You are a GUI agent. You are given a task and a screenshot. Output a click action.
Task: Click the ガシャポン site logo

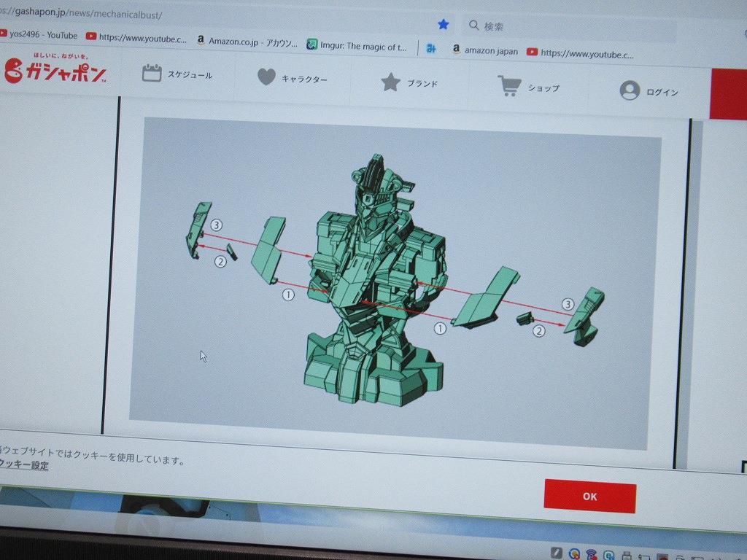point(55,69)
